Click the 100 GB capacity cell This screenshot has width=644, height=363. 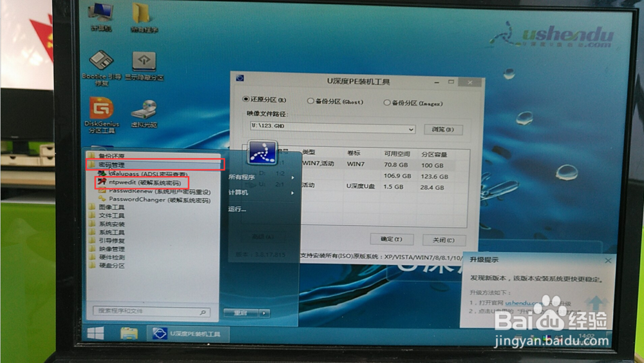(433, 166)
